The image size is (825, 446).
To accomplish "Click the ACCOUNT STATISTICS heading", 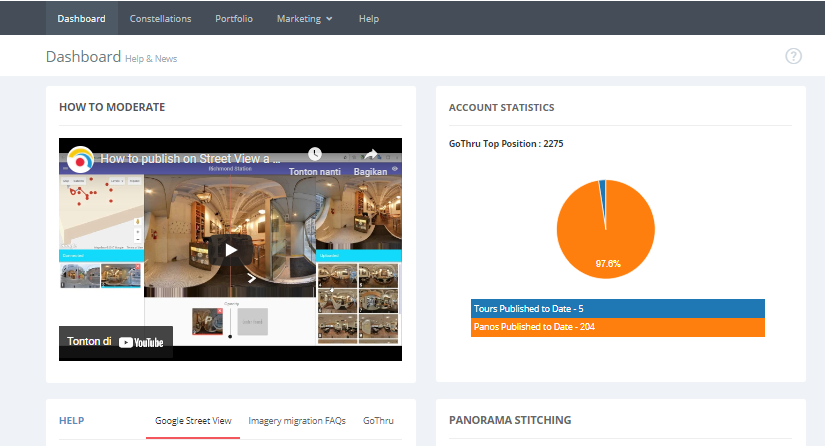I will click(x=501, y=107).
